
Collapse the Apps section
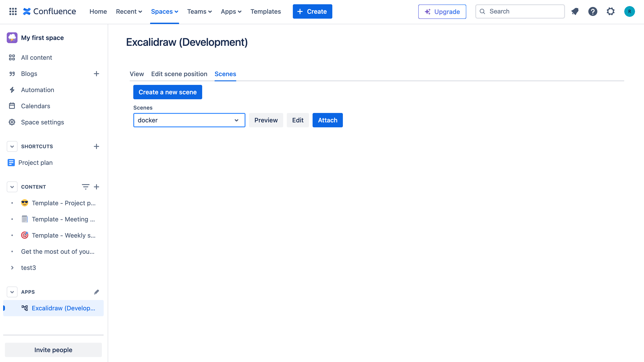(x=12, y=292)
